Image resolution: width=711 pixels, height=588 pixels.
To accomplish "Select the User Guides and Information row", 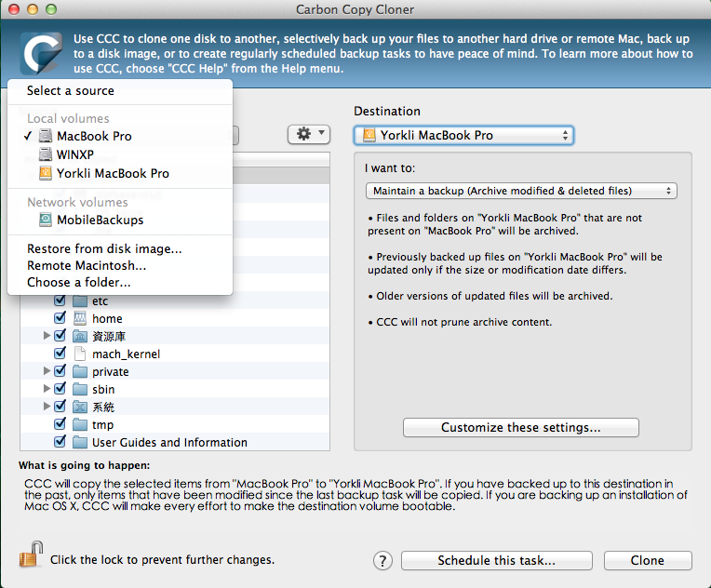I will pyautogui.click(x=175, y=443).
